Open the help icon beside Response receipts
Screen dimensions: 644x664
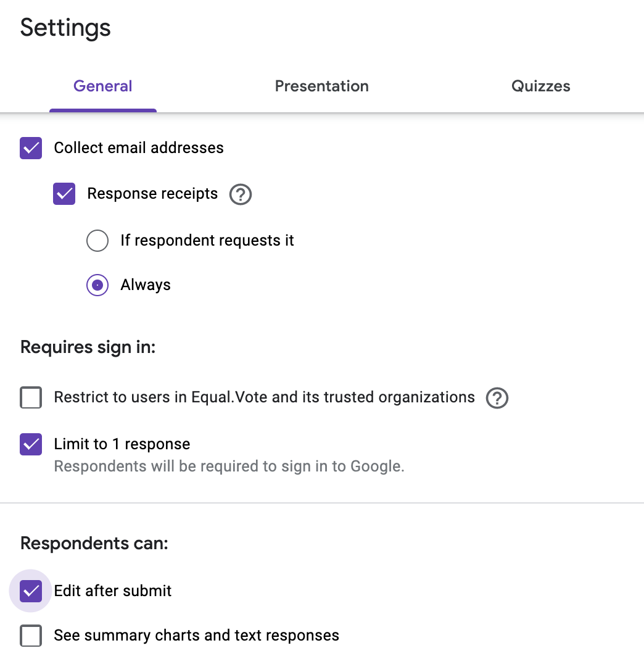[x=241, y=195]
